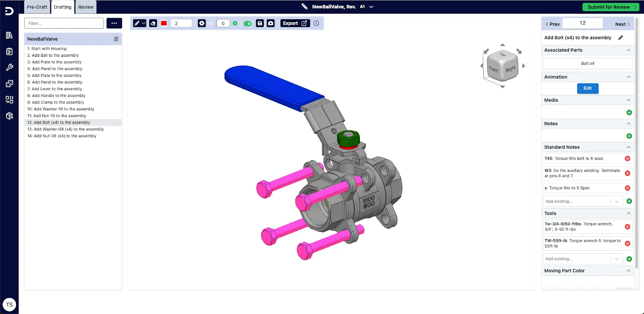Remove tool TW-55ft-lb
Image resolution: width=644 pixels, height=314 pixels.
pos(627,244)
